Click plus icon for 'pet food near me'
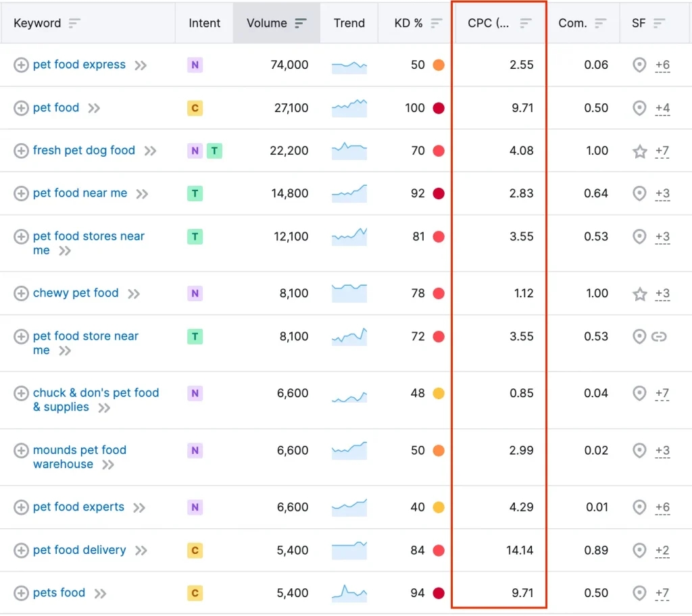Viewport: 692px width, 616px height. point(21,193)
